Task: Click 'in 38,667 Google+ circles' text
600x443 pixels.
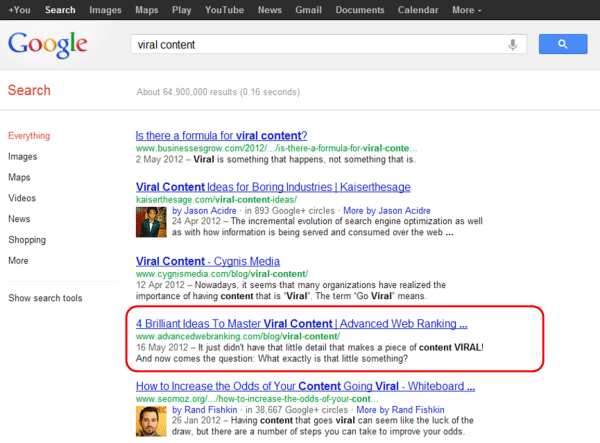Action: (297, 410)
